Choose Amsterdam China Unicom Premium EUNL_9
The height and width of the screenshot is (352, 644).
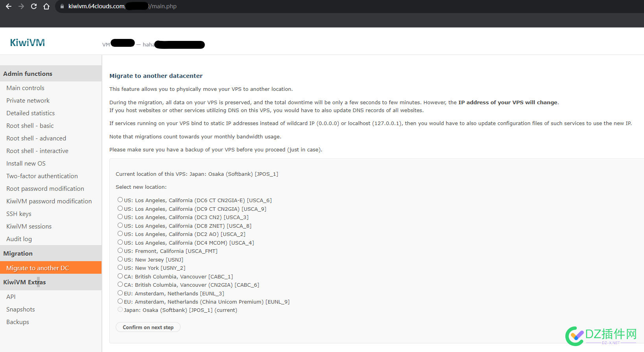click(x=120, y=301)
